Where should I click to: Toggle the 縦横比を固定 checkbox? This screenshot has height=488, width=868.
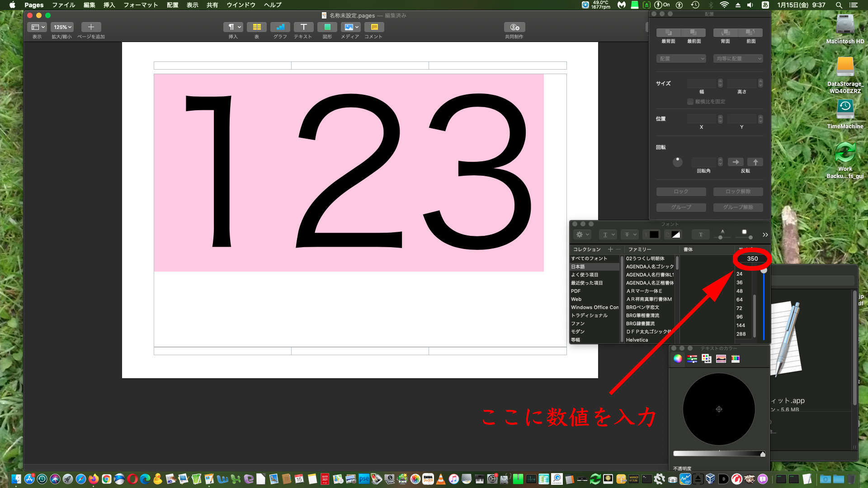pyautogui.click(x=690, y=102)
